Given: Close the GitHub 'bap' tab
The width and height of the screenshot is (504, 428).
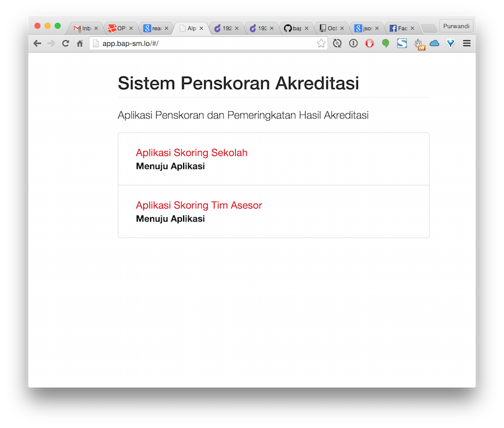Looking at the screenshot, I should point(307,29).
